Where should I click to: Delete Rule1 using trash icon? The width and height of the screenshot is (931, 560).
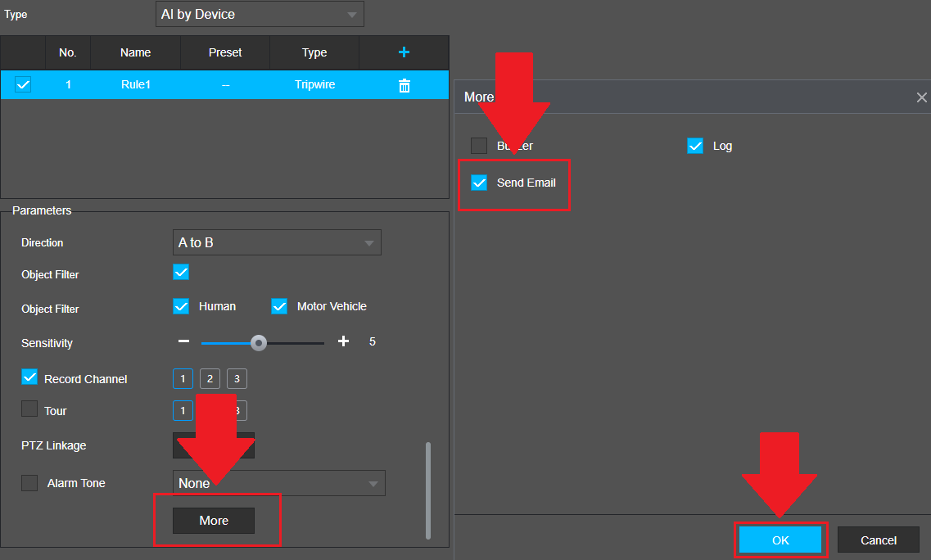pos(404,85)
